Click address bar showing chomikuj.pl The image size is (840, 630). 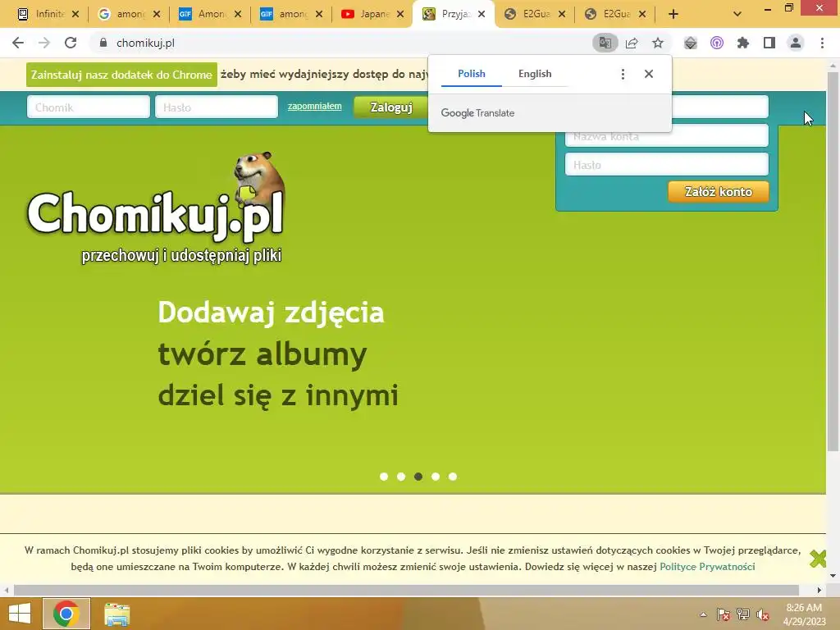tap(343, 43)
